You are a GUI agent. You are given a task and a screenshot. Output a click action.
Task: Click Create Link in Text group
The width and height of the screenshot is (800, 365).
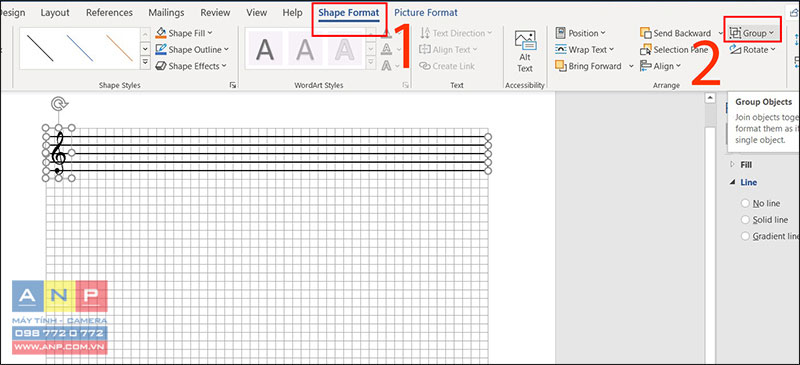tap(447, 66)
